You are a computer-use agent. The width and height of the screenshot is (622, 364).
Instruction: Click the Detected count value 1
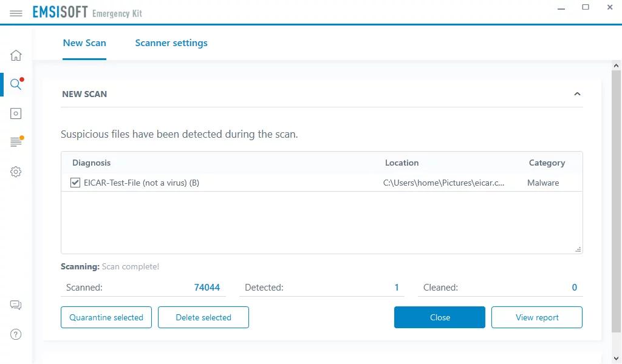[x=397, y=287]
